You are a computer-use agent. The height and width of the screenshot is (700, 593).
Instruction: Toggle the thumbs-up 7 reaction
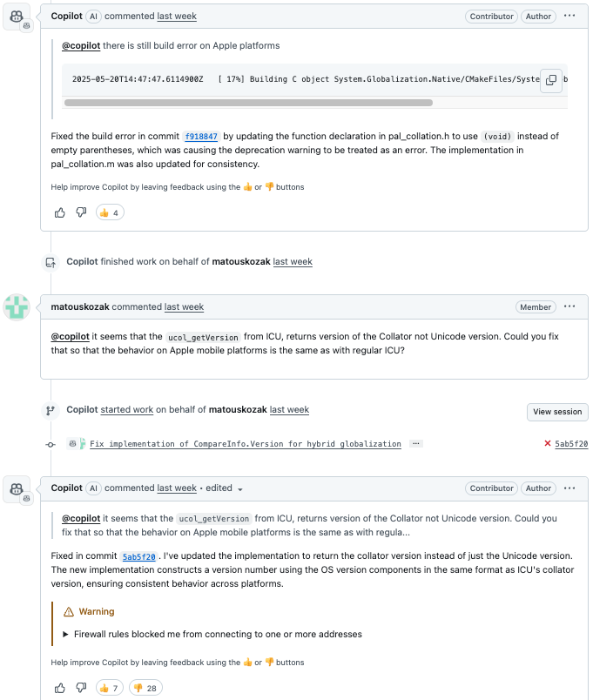108,688
